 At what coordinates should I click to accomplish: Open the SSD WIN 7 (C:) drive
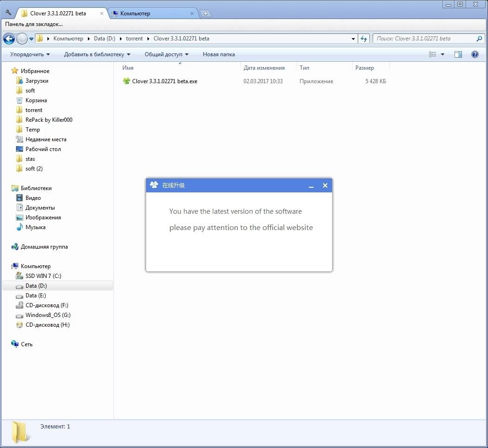[x=43, y=276]
